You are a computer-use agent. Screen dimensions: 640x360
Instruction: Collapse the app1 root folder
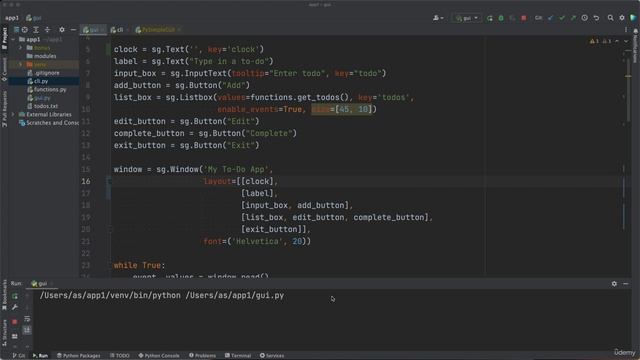point(13,40)
